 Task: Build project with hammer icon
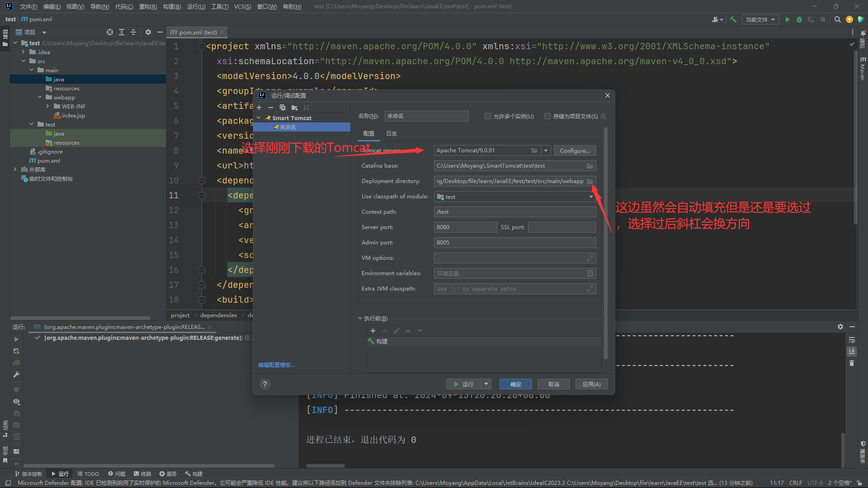[x=733, y=19]
